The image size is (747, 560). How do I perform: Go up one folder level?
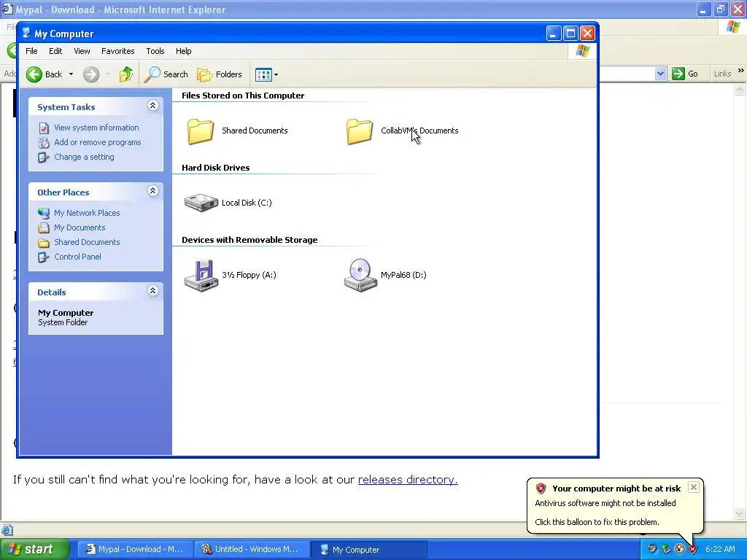125,74
